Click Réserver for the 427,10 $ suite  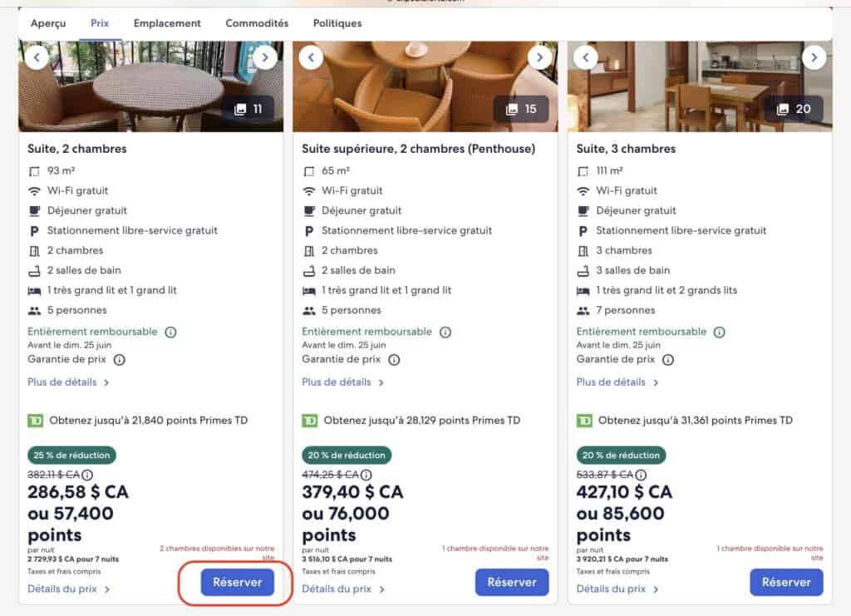786,583
